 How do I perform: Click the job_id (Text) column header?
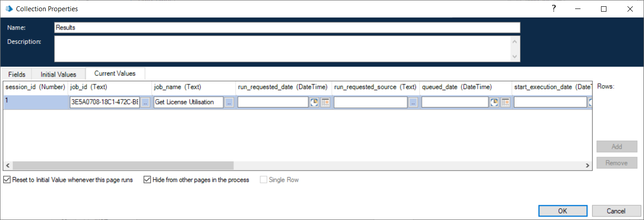pos(110,87)
